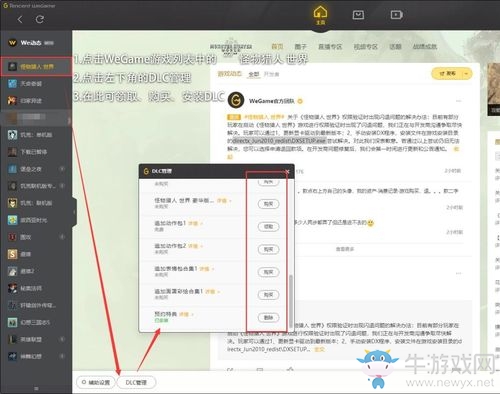Open 详情 link for 预约特典

click(186, 314)
